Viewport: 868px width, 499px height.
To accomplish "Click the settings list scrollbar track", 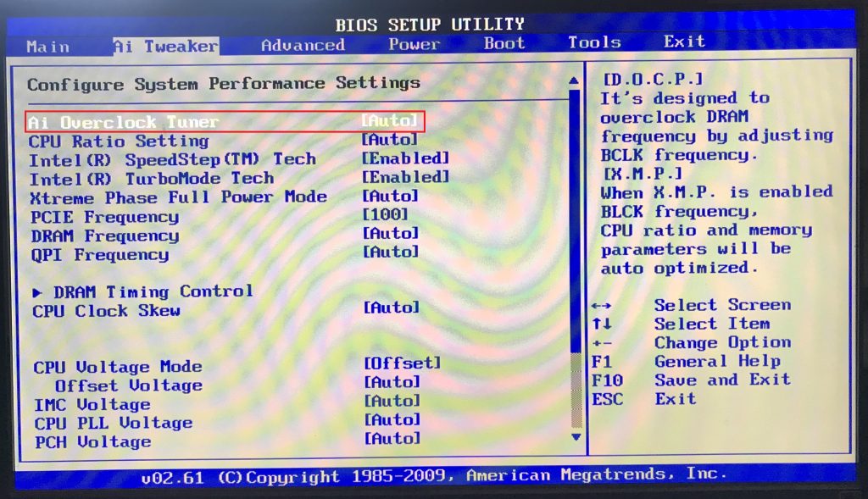I will (x=576, y=254).
